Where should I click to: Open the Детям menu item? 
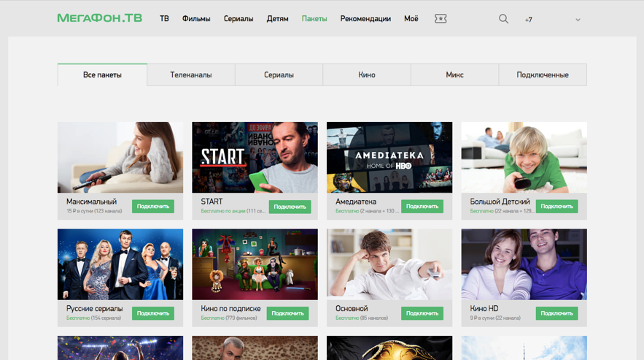coord(278,18)
